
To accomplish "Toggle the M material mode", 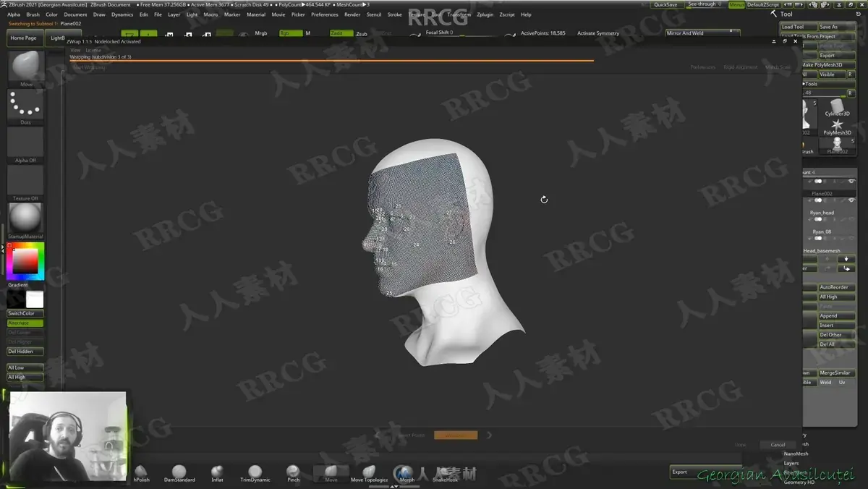I will [x=308, y=33].
